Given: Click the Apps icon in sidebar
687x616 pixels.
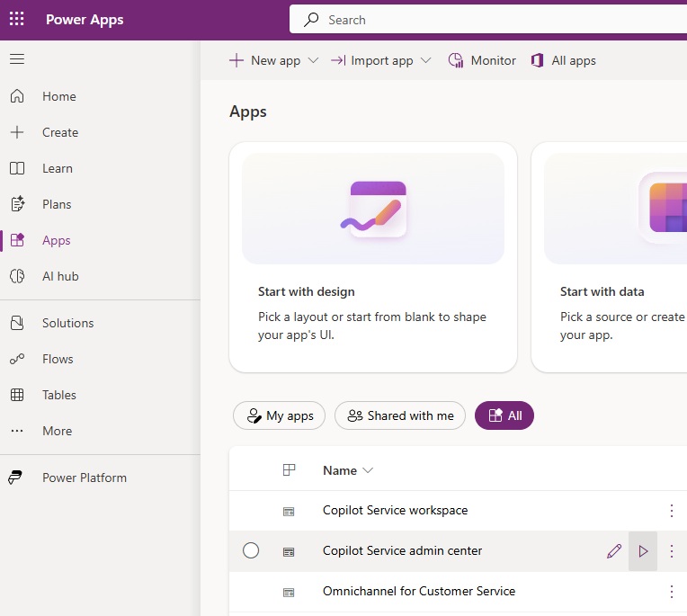Looking at the screenshot, I should click(17, 240).
